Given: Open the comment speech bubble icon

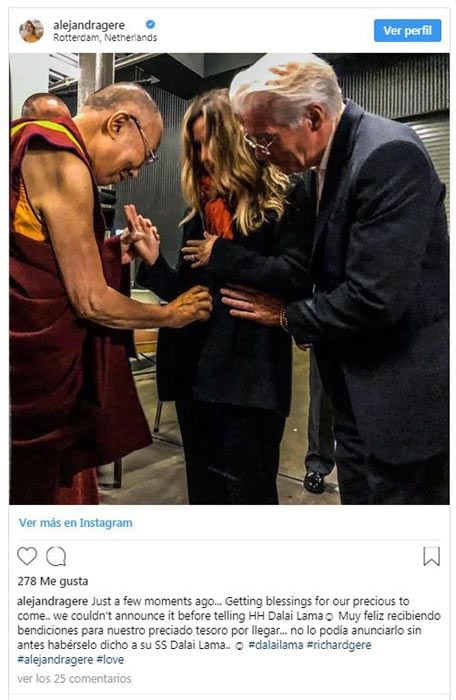Looking at the screenshot, I should pos(56,556).
